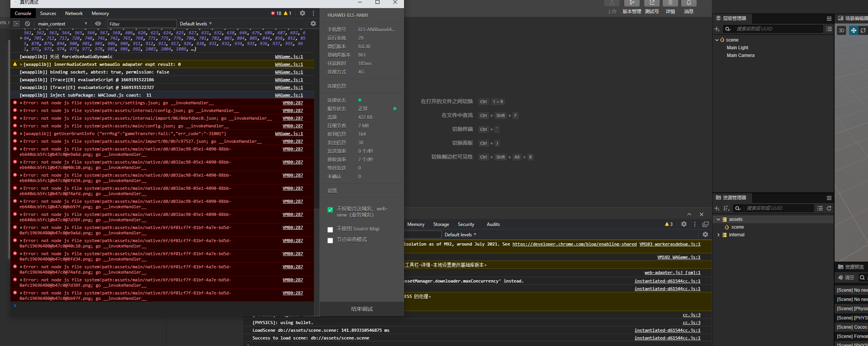Select the move gizmo tool in scene editor

(x=853, y=30)
